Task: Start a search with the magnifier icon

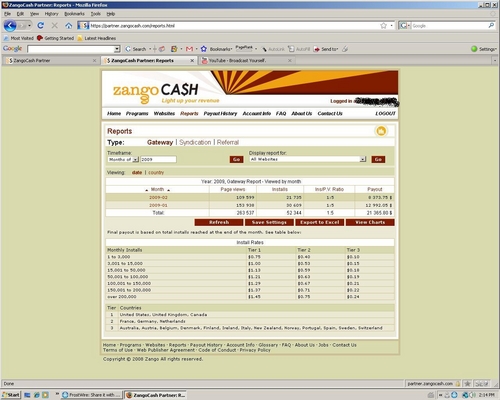Action: click(x=491, y=25)
